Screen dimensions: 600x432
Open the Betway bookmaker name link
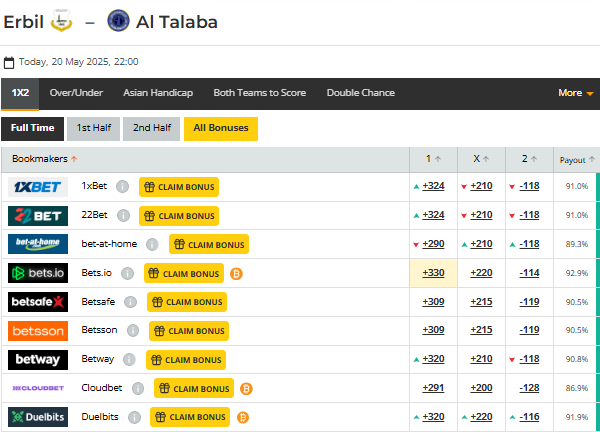click(x=98, y=359)
